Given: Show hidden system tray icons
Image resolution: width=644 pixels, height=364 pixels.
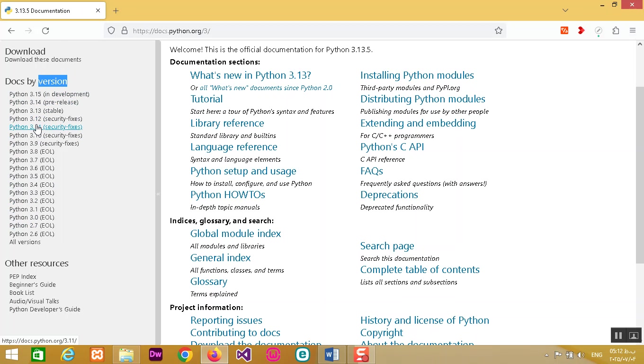Looking at the screenshot, I should [546, 355].
